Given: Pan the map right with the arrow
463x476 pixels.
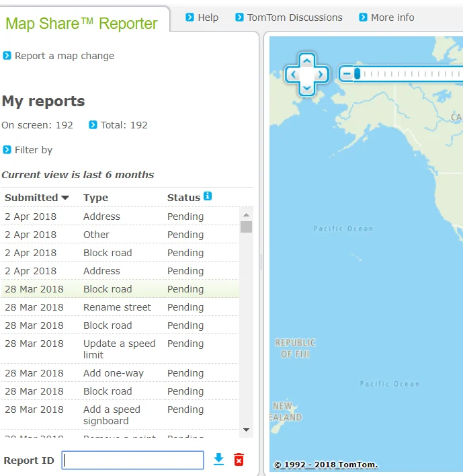Looking at the screenshot, I should point(321,75).
